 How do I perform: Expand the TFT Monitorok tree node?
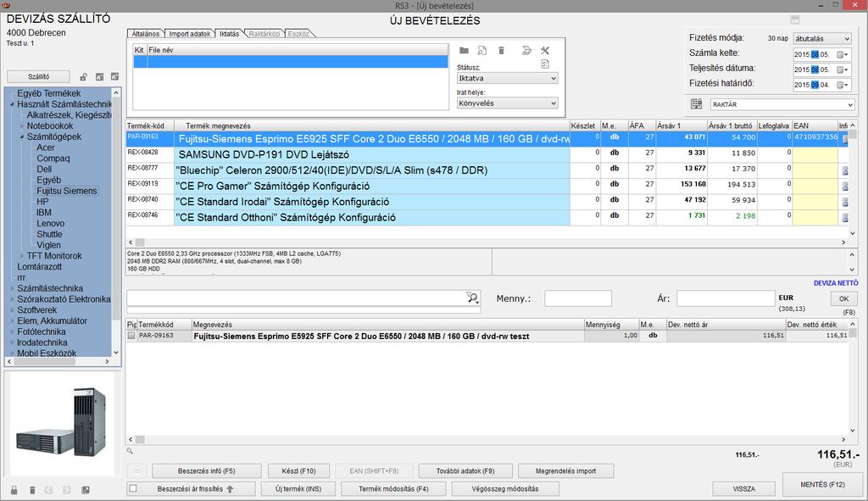coord(22,256)
